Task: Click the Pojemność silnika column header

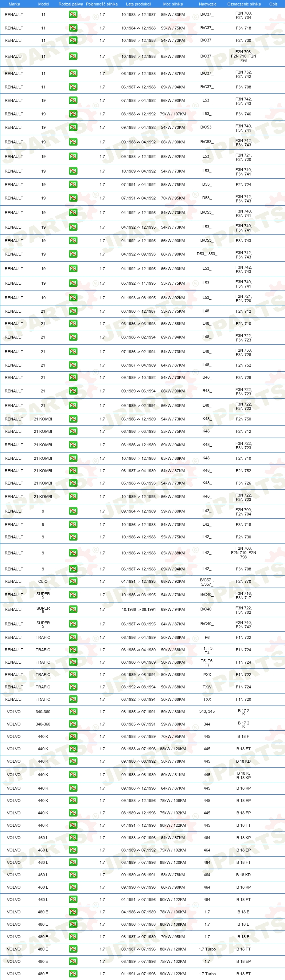Action: (102, 4)
